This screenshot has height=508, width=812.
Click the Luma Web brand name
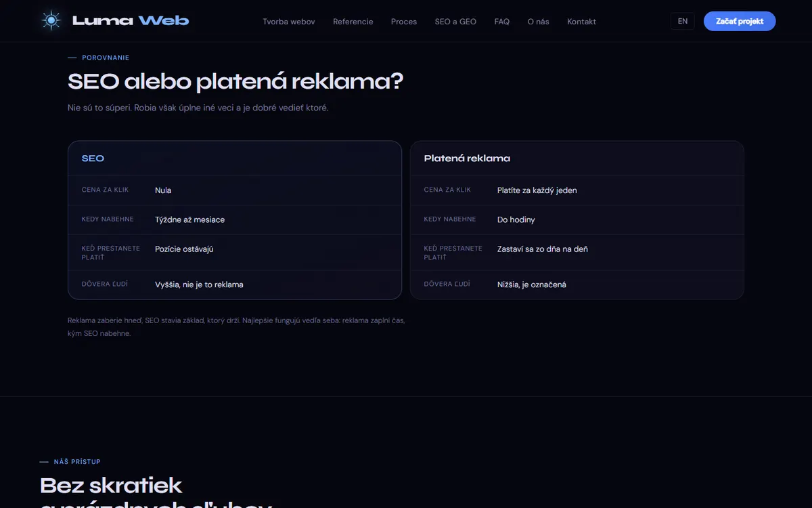[131, 21]
